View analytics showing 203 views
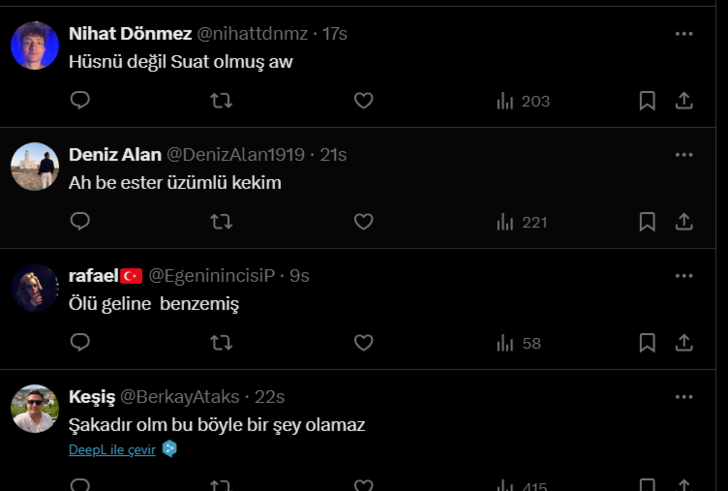 523,101
